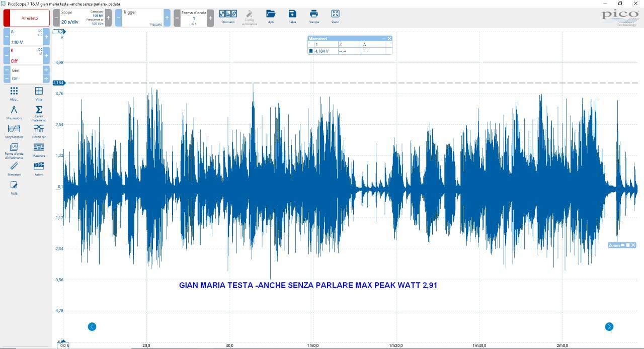The height and width of the screenshot is (349, 644).
Task: Open the Misurazioni measurements tool
Action: [x=14, y=113]
